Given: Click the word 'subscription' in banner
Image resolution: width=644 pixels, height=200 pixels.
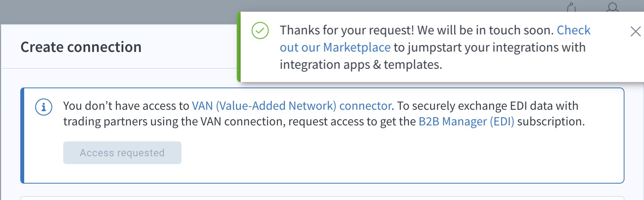Looking at the screenshot, I should 551,121.
